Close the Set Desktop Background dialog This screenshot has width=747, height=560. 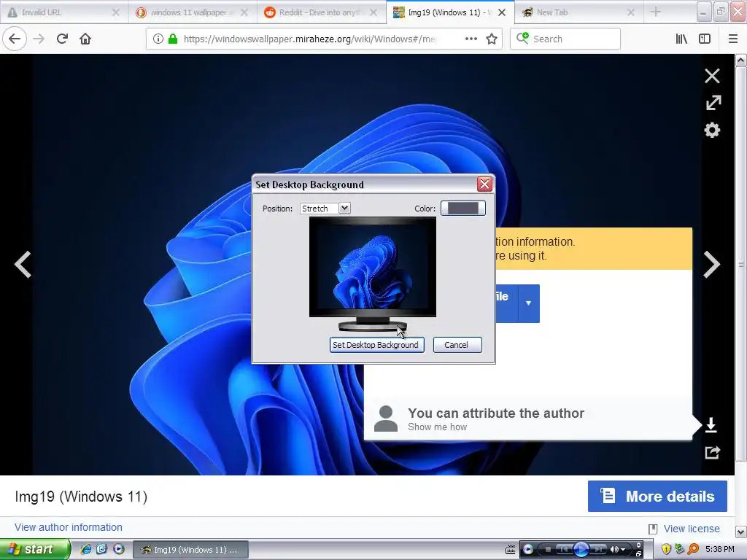coord(484,184)
